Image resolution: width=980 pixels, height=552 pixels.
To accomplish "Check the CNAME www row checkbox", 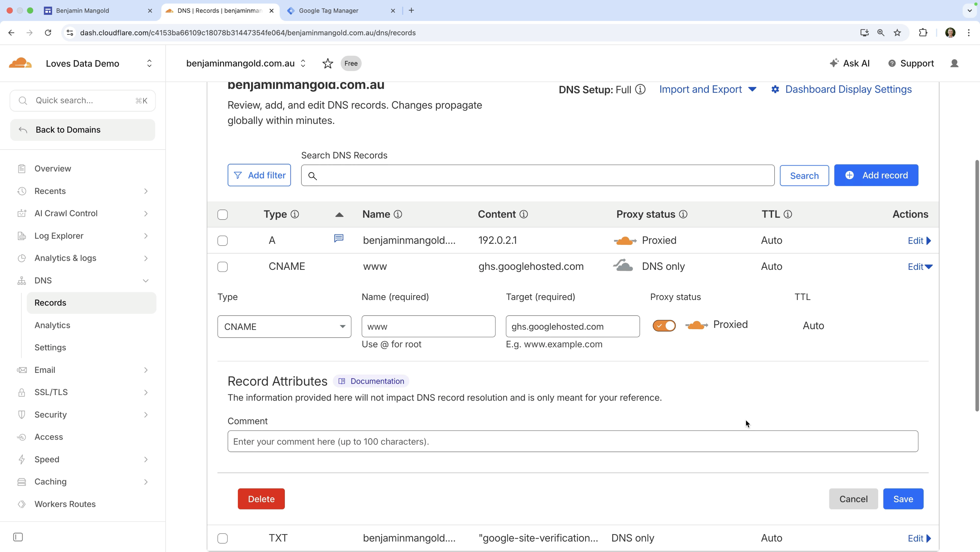I will pyautogui.click(x=223, y=267).
